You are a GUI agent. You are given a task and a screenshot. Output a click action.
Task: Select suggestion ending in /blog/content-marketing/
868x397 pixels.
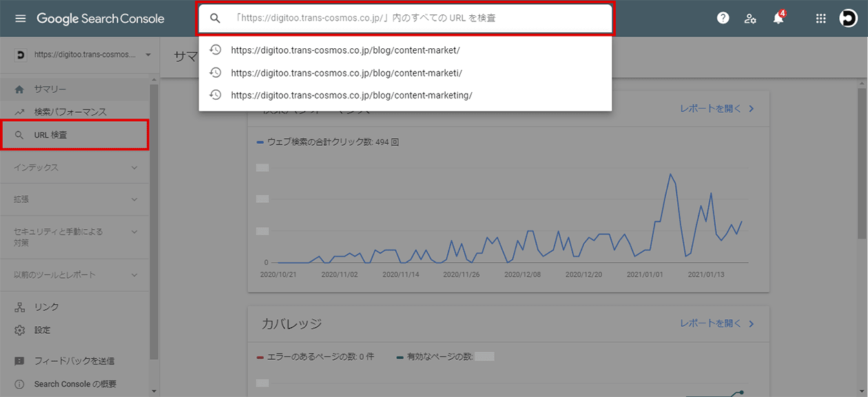405,95
